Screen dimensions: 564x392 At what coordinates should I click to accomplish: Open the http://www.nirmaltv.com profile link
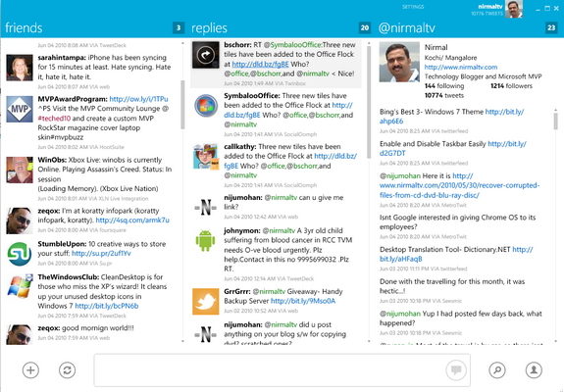[461, 67]
